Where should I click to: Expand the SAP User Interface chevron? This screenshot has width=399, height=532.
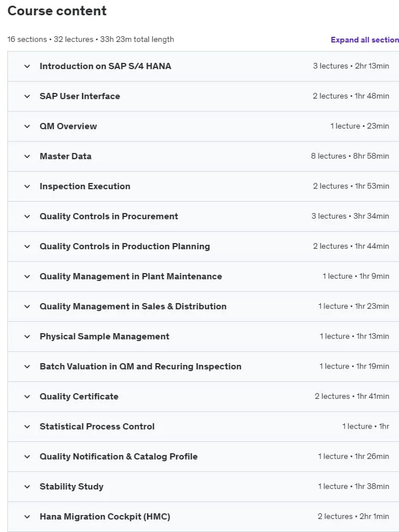tap(27, 96)
